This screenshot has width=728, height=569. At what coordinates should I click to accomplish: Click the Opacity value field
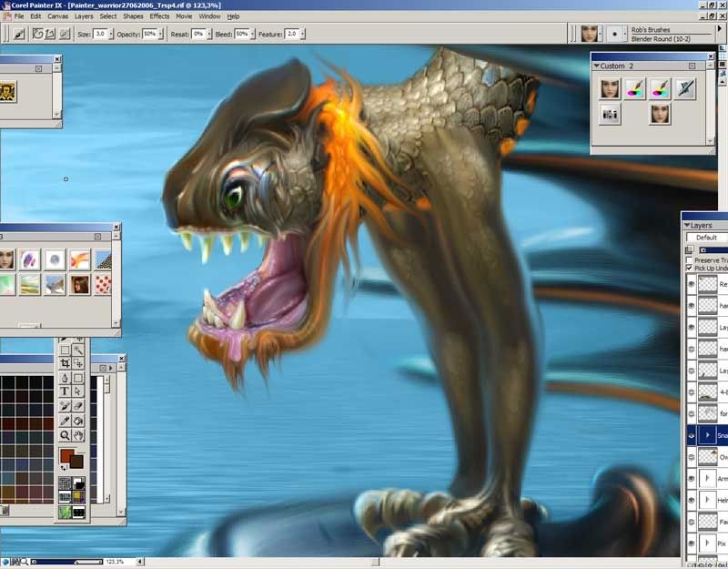(149, 34)
